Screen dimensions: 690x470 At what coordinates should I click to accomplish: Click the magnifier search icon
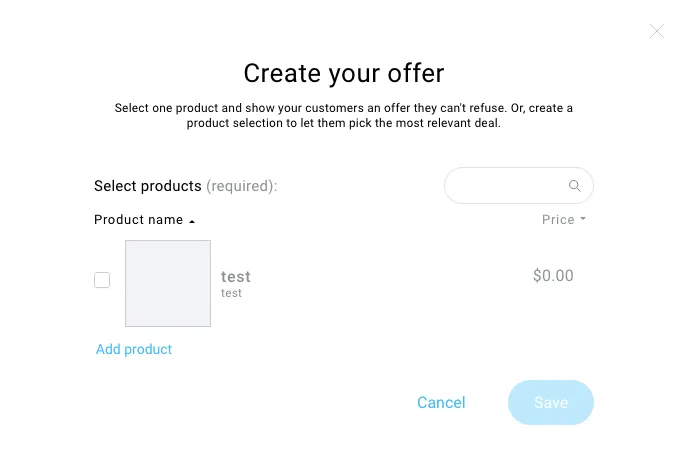[575, 186]
